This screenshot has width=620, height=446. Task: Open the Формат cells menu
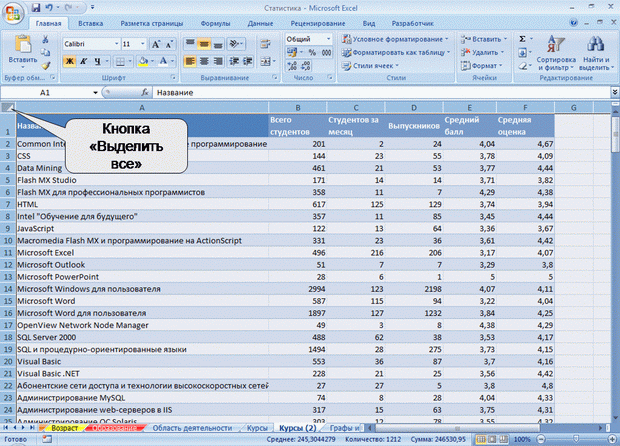point(481,66)
